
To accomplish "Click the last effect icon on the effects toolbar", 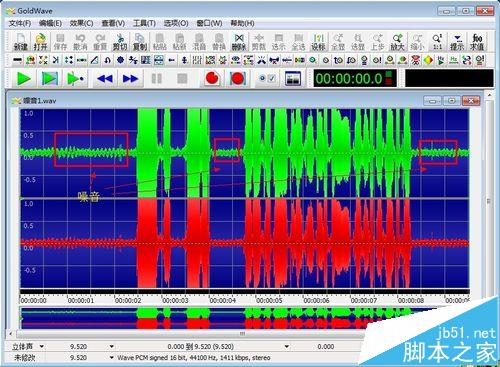I will click(x=480, y=60).
